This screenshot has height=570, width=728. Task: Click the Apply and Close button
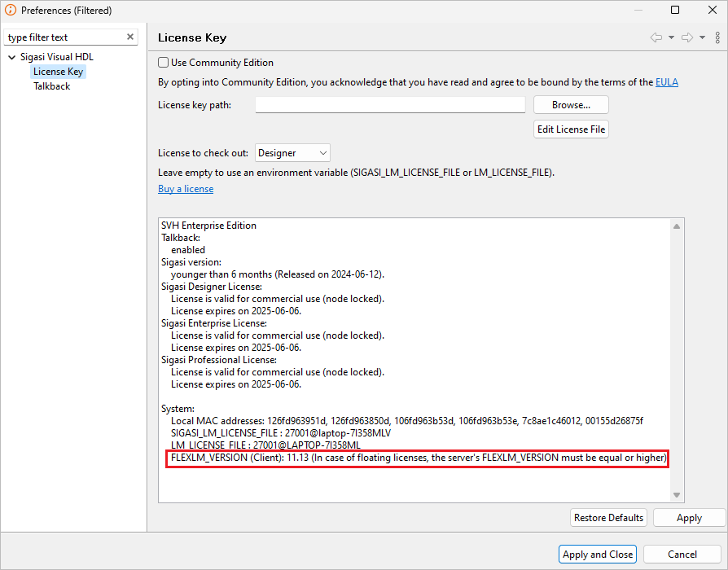(598, 555)
